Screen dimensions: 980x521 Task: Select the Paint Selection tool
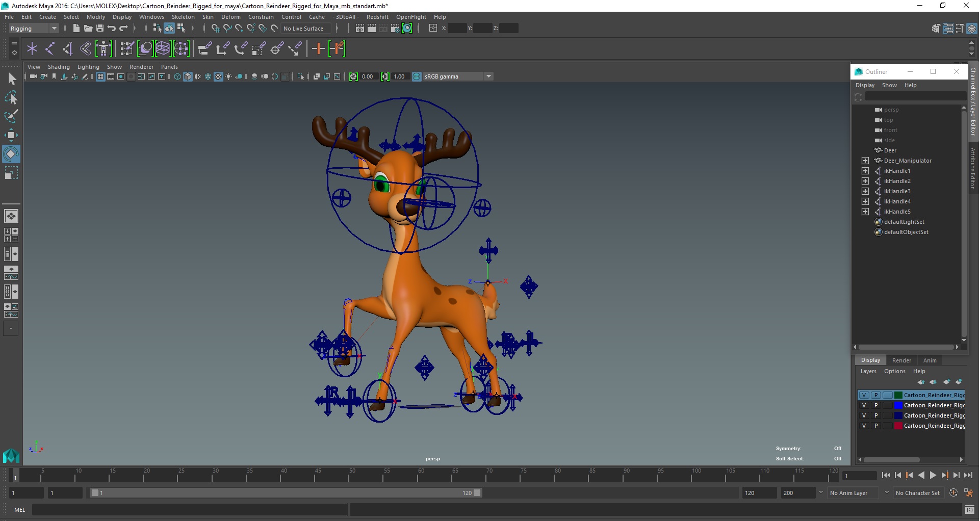tap(11, 116)
